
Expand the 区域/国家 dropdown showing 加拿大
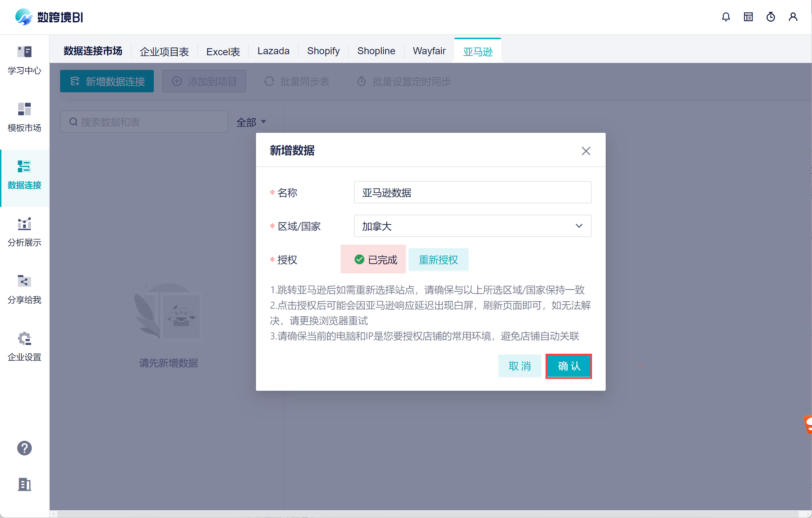tap(472, 226)
